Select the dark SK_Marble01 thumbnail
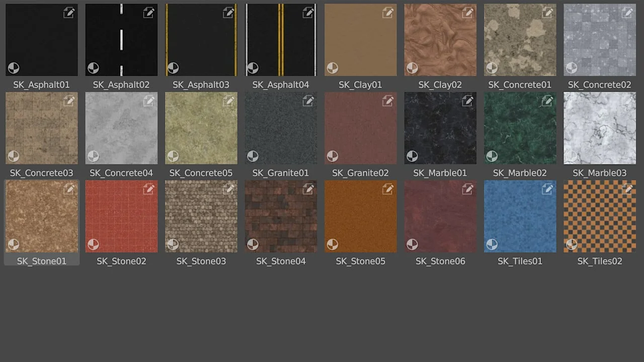644x362 pixels. pos(440,128)
